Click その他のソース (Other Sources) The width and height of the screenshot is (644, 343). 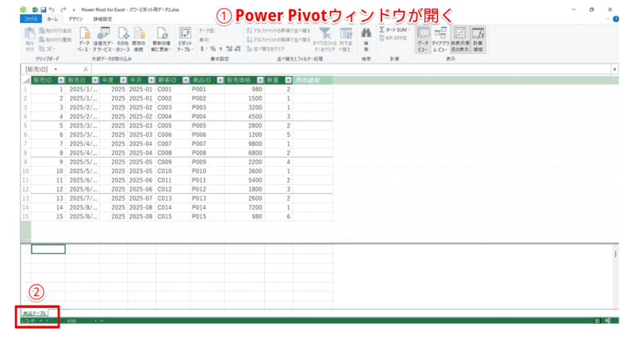coord(123,40)
